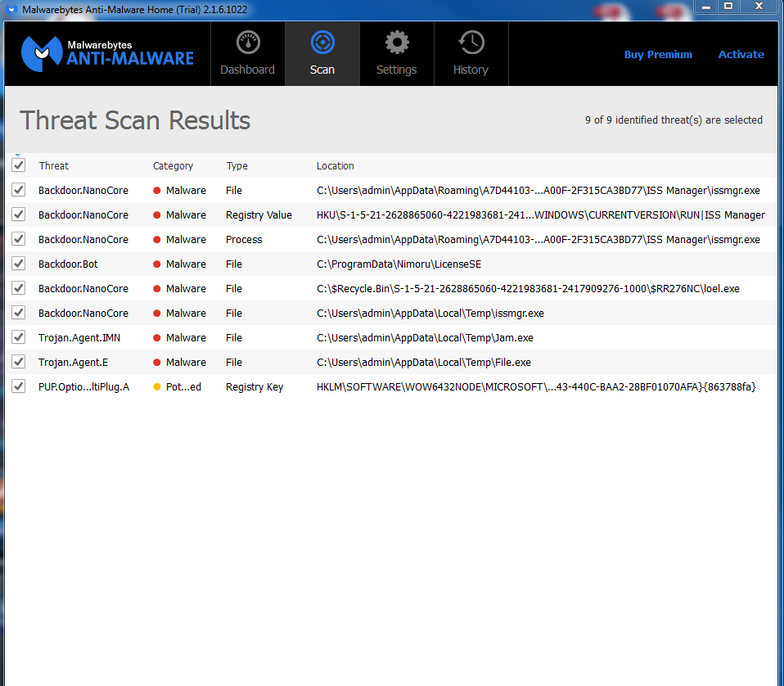Open the Dashboard gauge icon

(x=248, y=43)
